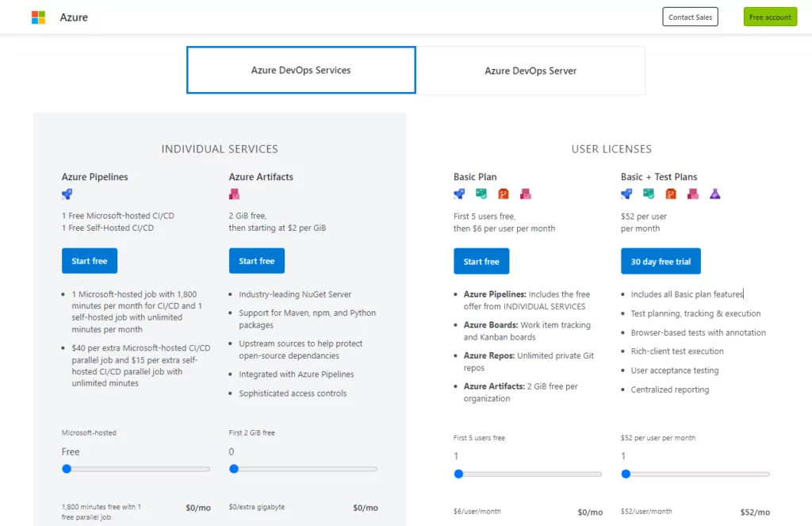Click the bold 'Azure Pipelines:' bullet label
The image size is (812, 526).
click(x=495, y=294)
